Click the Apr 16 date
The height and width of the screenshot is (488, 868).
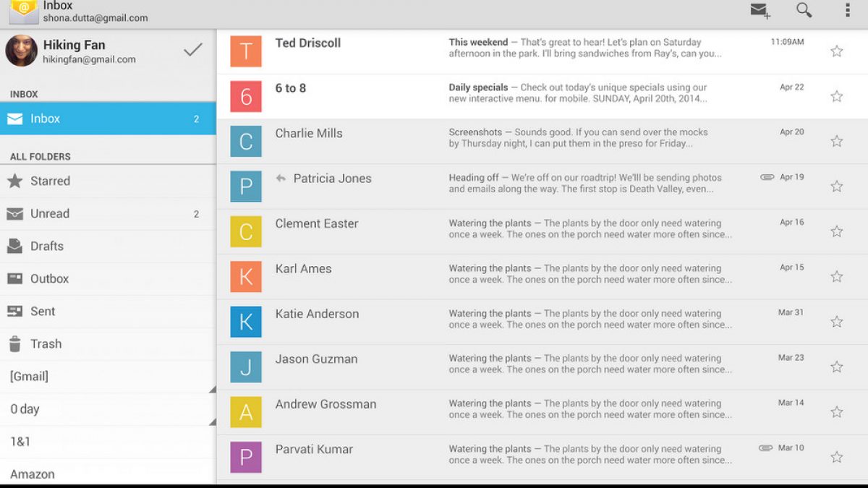(791, 223)
